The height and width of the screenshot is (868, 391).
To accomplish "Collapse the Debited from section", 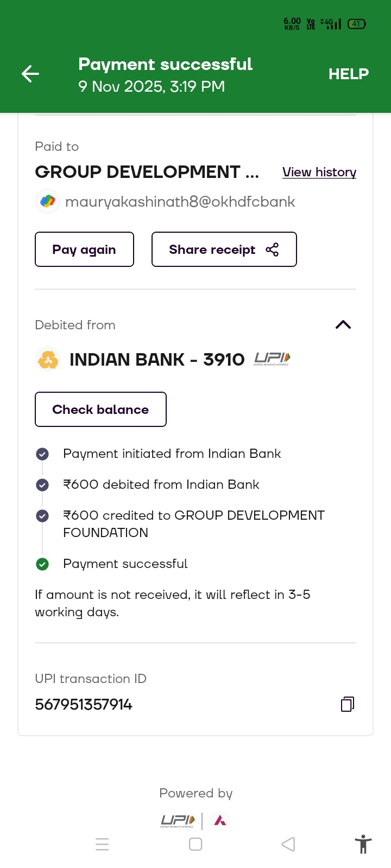I will [x=343, y=324].
